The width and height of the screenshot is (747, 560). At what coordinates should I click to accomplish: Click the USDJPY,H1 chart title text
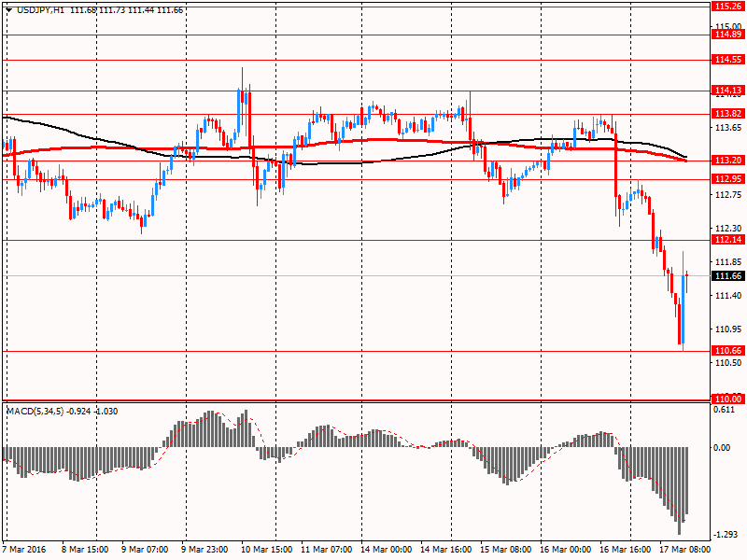coord(40,9)
